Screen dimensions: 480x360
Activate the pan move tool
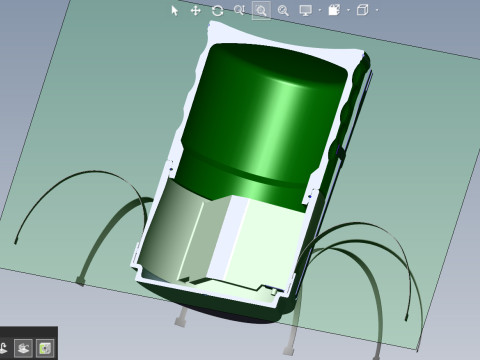(196, 11)
